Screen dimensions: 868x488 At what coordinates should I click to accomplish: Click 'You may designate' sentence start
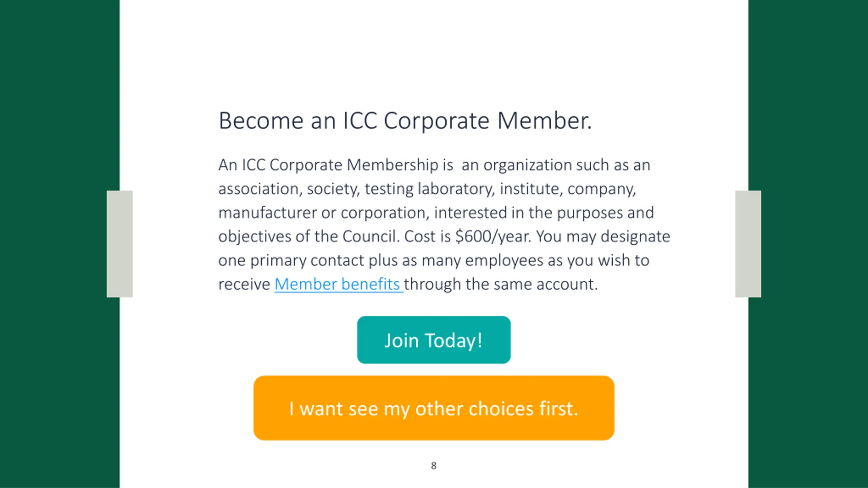click(603, 237)
